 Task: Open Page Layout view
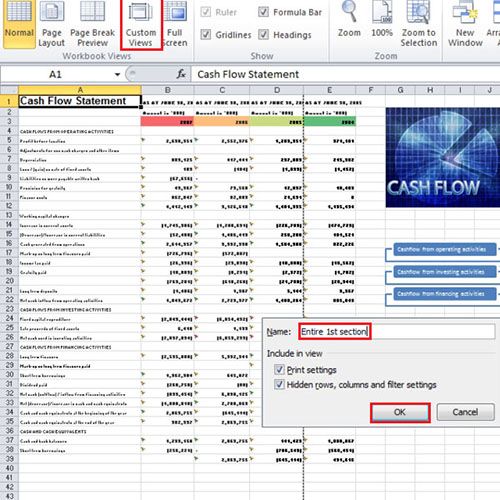(x=51, y=23)
